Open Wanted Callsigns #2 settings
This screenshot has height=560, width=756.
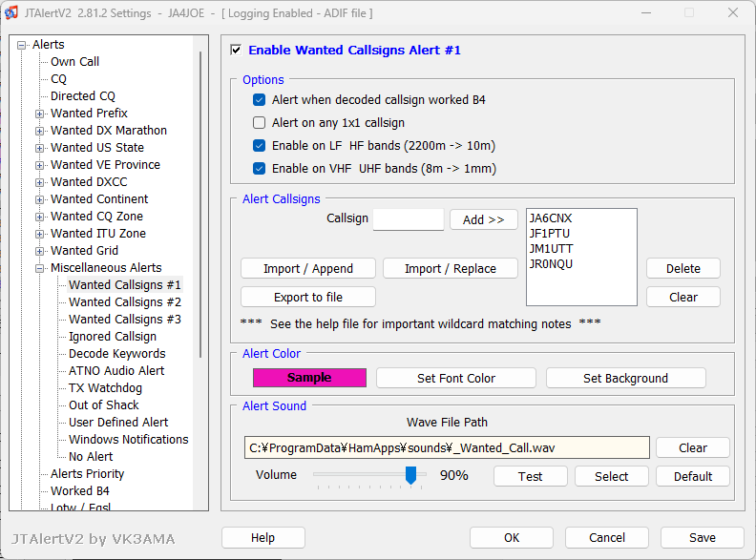[x=125, y=302]
